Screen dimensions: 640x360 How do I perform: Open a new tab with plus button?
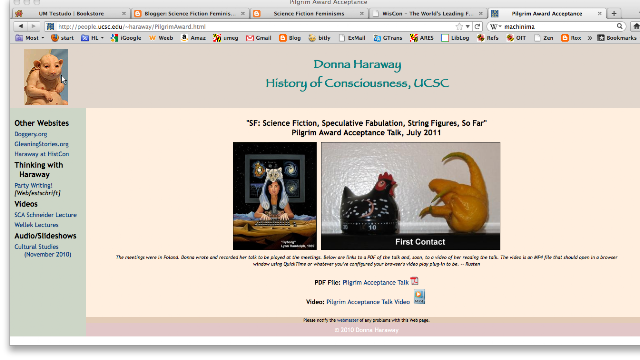coord(614,13)
